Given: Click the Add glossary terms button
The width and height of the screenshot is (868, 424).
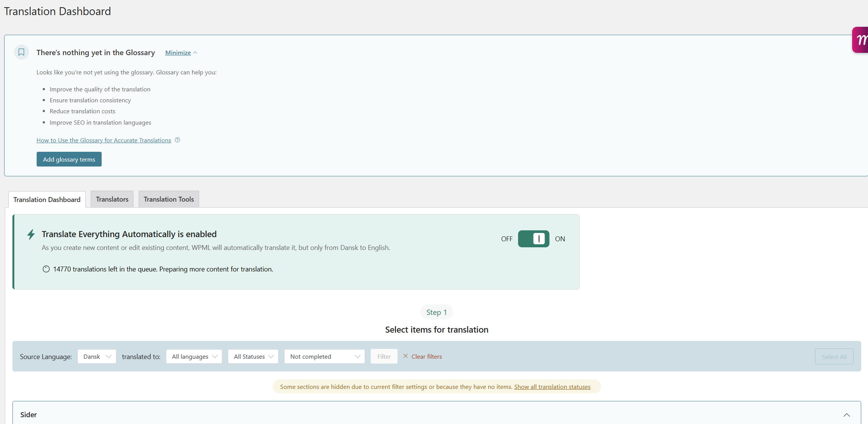Looking at the screenshot, I should tap(69, 159).
